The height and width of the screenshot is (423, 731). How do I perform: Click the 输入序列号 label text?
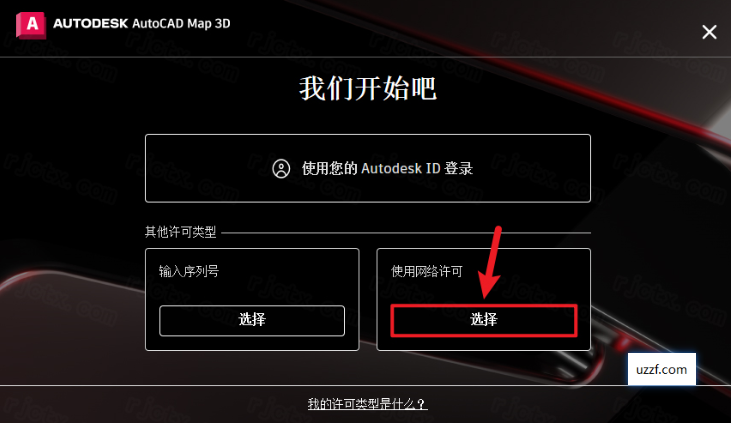coord(189,271)
